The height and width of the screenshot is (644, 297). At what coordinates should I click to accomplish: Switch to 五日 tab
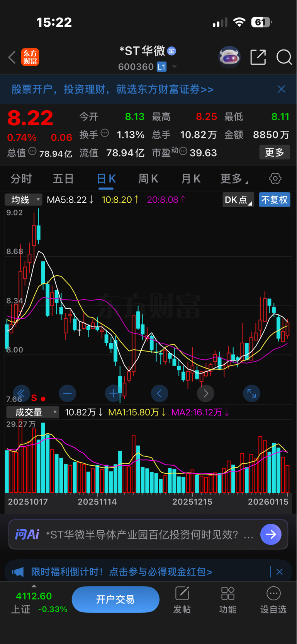(x=63, y=179)
